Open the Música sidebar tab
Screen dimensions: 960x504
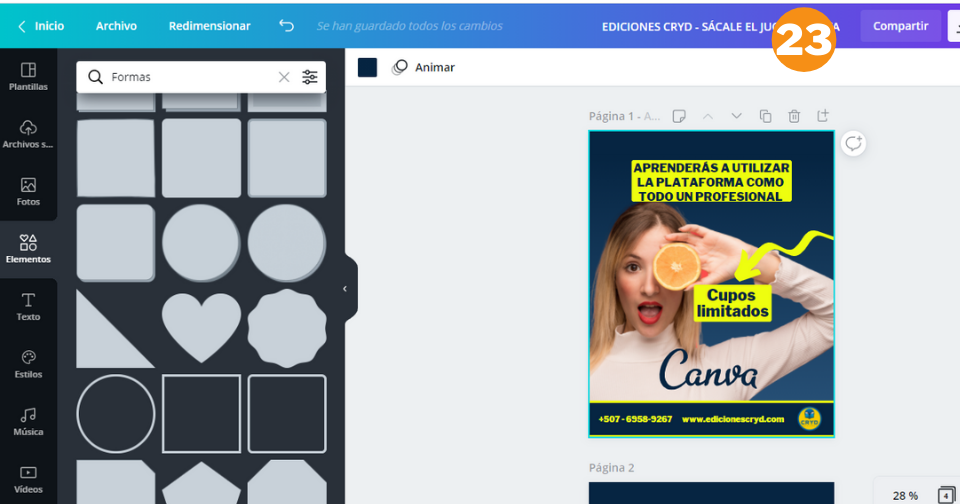click(x=28, y=422)
